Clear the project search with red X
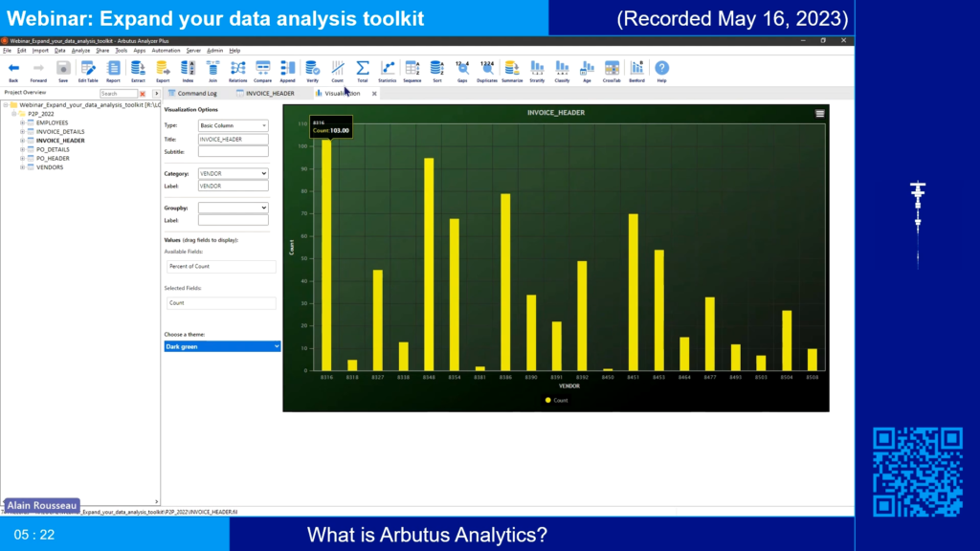 [143, 94]
